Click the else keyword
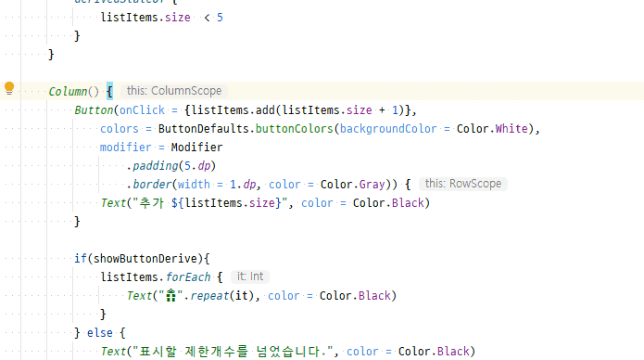 100,332
